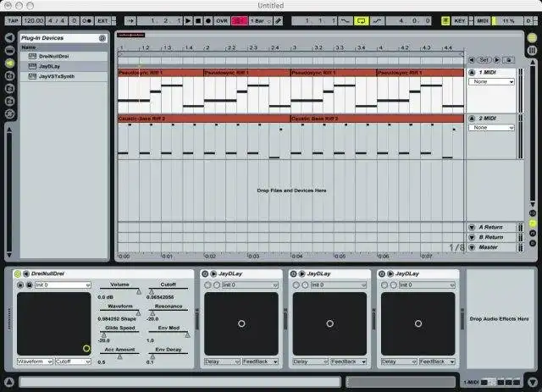
Task: Open the 1 Bar quantization dropdown
Action: [261, 20]
